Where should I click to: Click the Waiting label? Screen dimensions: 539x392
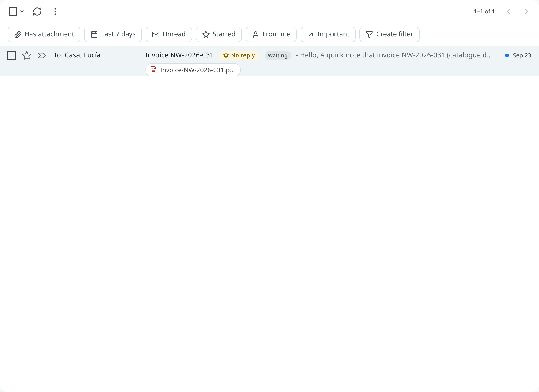pos(278,55)
